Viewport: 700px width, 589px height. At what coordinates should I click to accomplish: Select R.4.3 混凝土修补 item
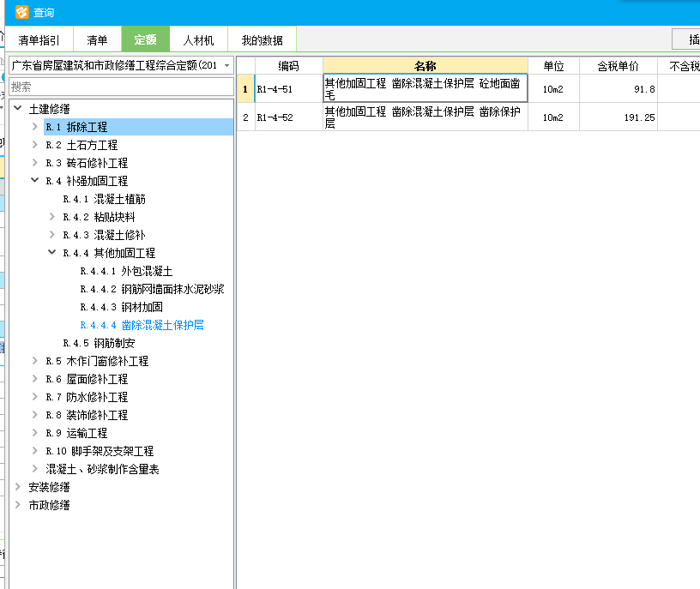pos(104,235)
